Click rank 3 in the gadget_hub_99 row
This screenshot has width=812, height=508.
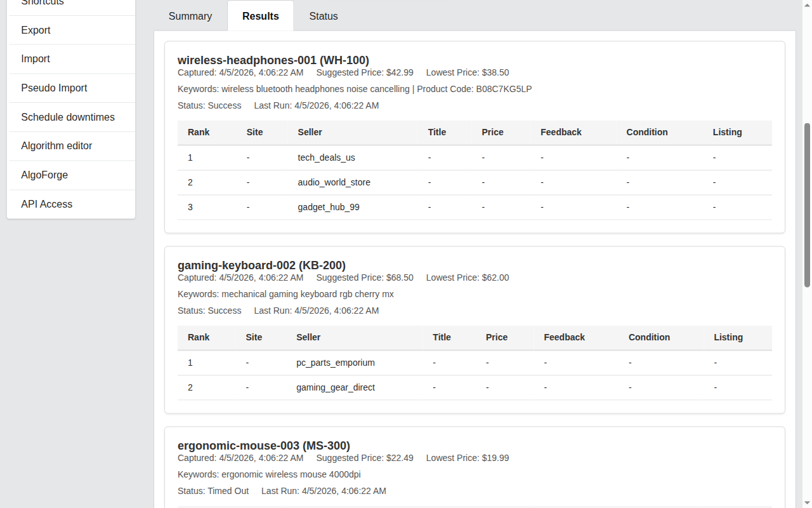tap(190, 207)
